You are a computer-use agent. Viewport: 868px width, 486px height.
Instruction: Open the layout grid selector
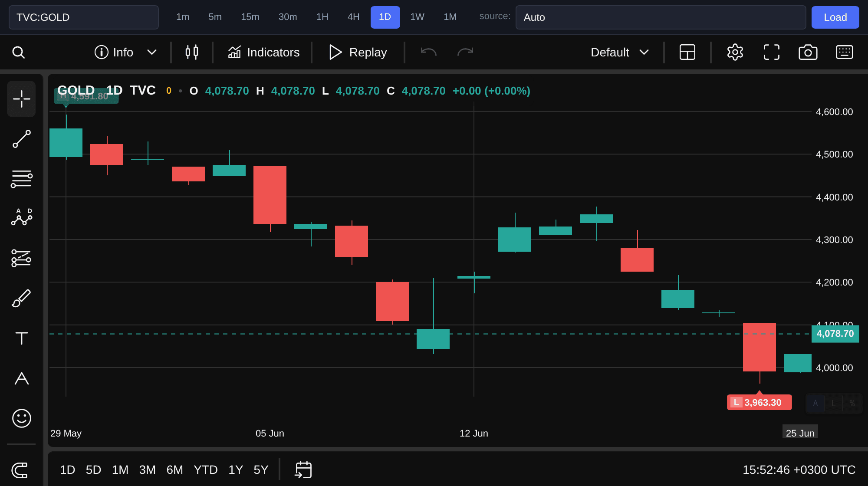pyautogui.click(x=687, y=52)
